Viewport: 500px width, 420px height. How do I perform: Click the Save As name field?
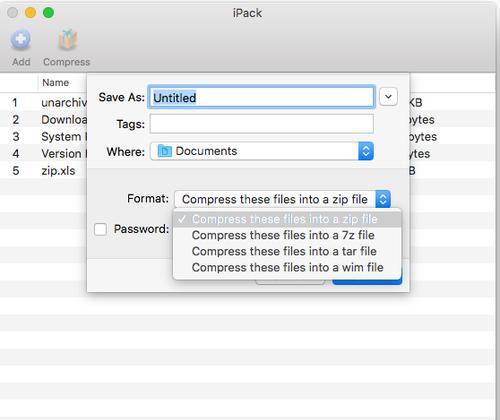(262, 97)
